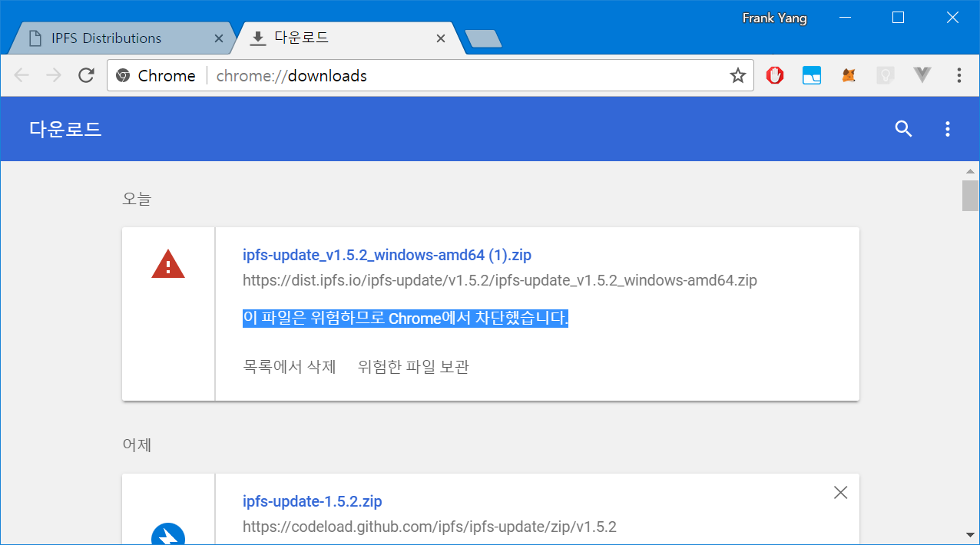Open a new tab
This screenshot has width=980, height=545.
click(x=483, y=38)
